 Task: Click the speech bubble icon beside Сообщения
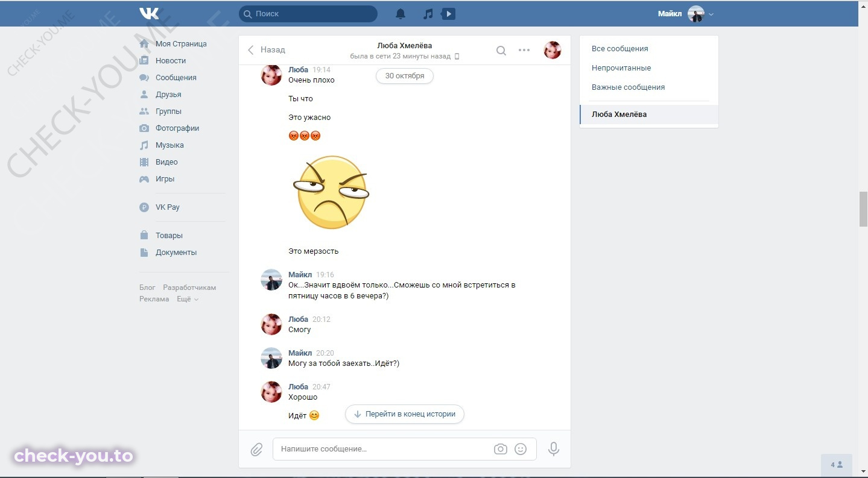(x=144, y=78)
